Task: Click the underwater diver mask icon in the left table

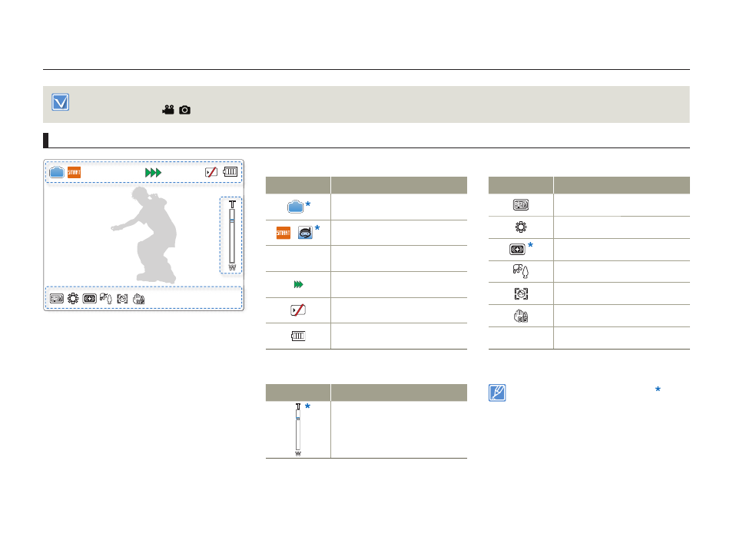Action: tap(305, 233)
